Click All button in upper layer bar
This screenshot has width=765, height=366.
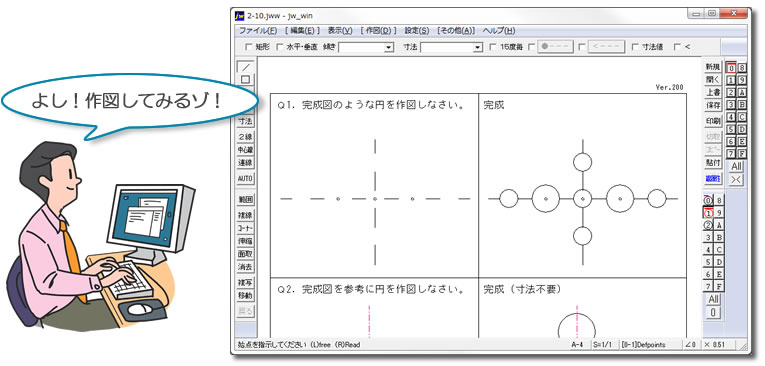point(737,166)
